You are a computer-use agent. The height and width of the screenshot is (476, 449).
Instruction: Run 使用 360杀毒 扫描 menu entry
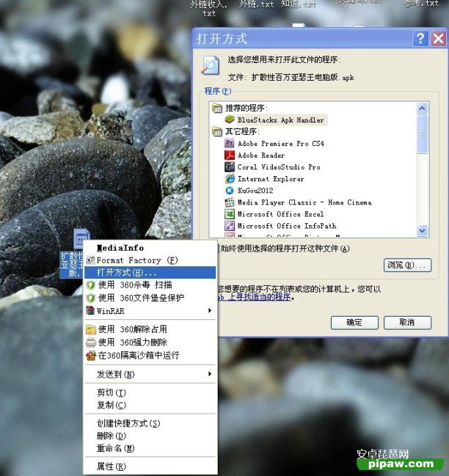tap(135, 285)
